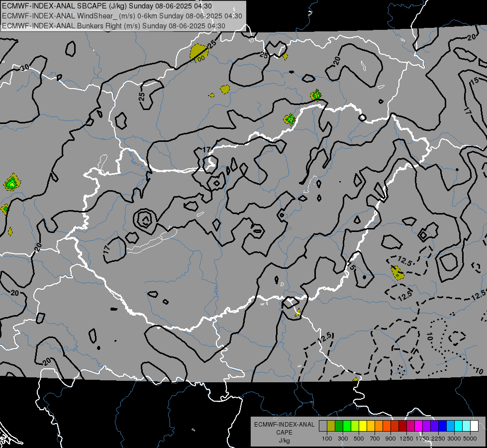Screen dimensions: 487x448
Task: Pick the magenta legend swatch before 1750
Action: coord(419,426)
